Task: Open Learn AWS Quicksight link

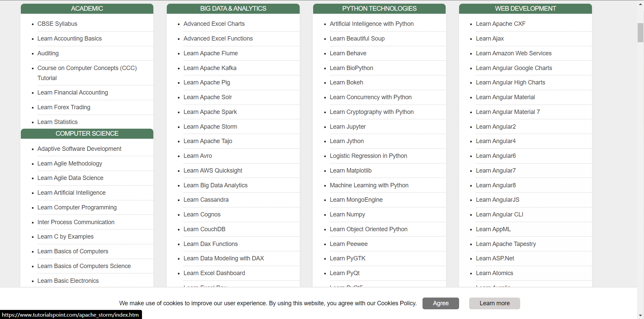Action: (213, 171)
